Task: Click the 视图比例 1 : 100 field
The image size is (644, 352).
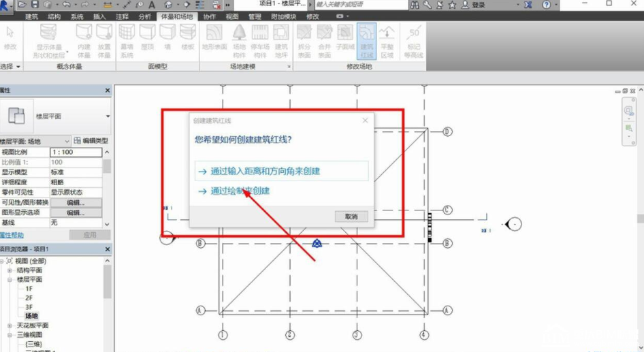Action: [76, 152]
